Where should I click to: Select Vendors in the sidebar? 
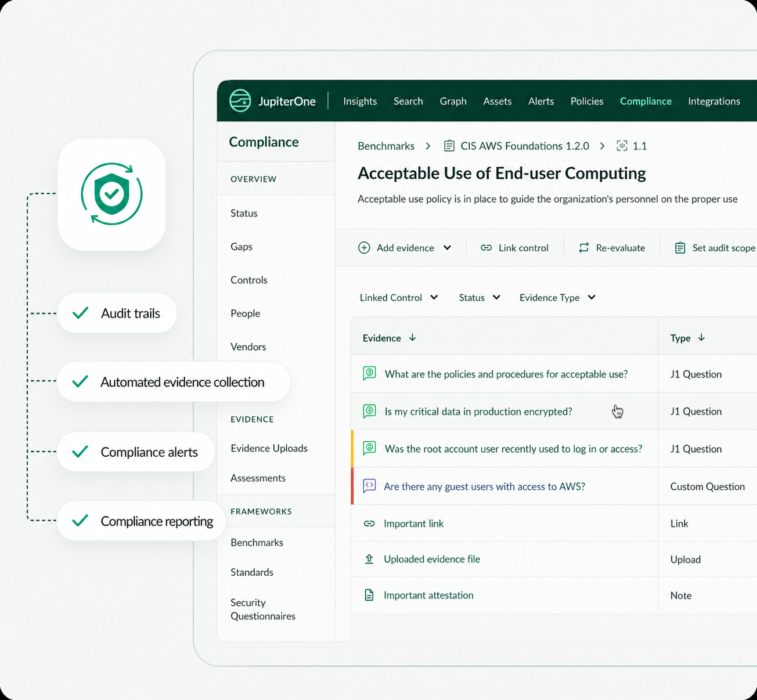tap(248, 347)
